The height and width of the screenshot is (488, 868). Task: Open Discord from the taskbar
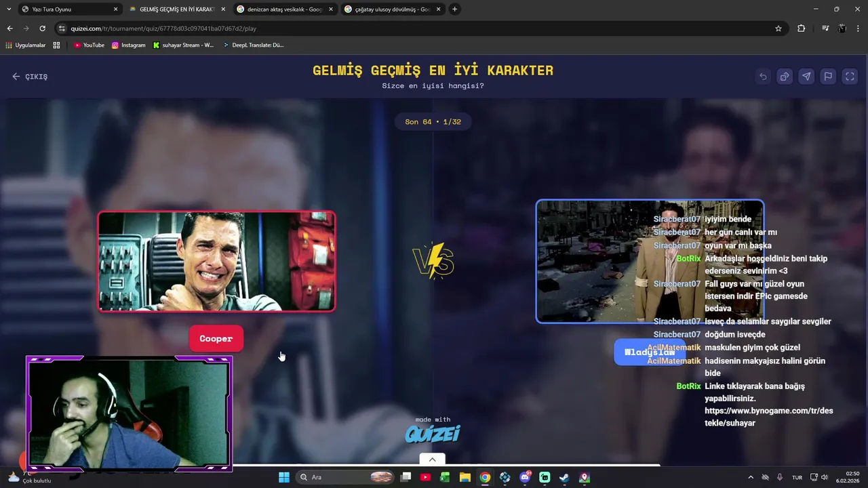pyautogui.click(x=525, y=477)
